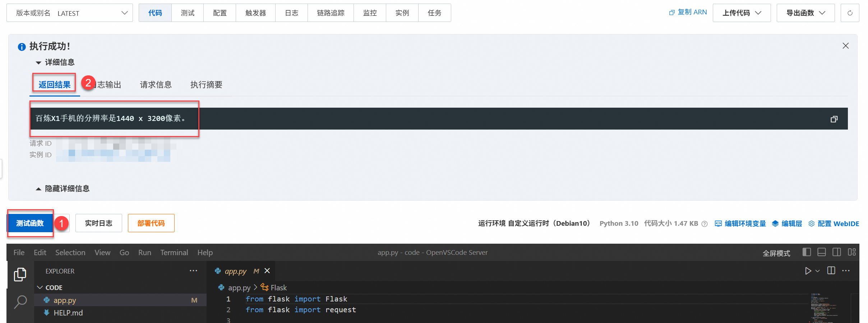Open the Help menu in VS Code
The image size is (868, 323).
coord(205,252)
